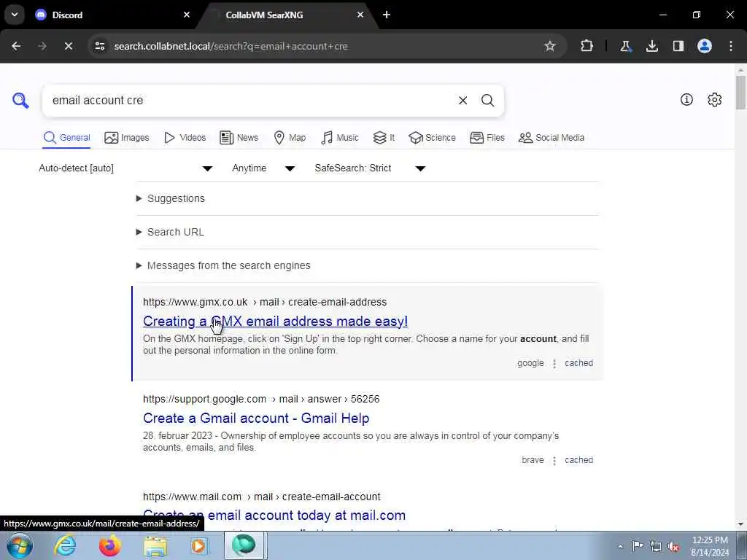Click the SearXNG magnifier logo
This screenshot has height=560, width=747.
tap(20, 101)
